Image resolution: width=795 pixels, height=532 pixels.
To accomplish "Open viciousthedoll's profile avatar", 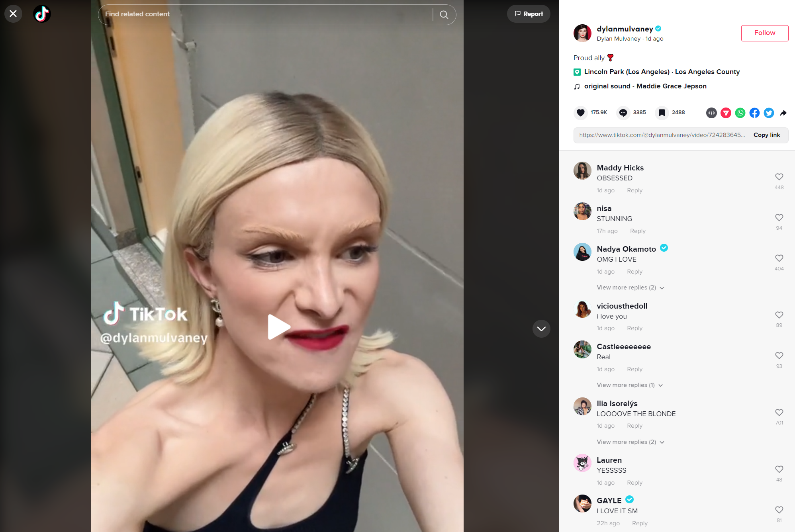I will click(582, 309).
